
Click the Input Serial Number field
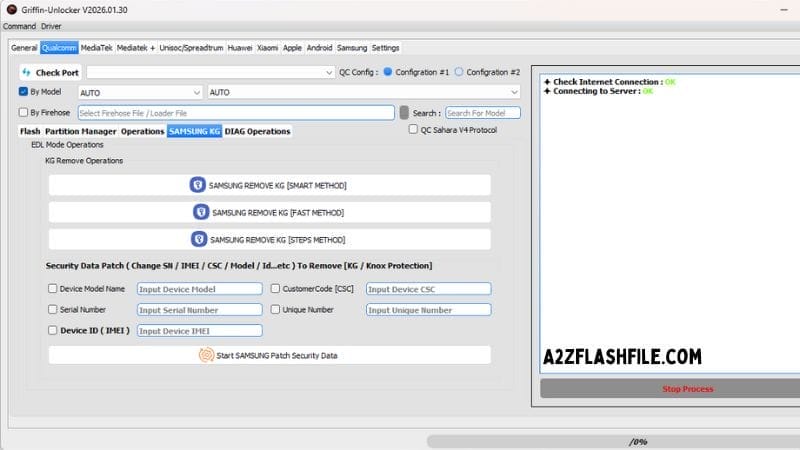pyautogui.click(x=199, y=310)
